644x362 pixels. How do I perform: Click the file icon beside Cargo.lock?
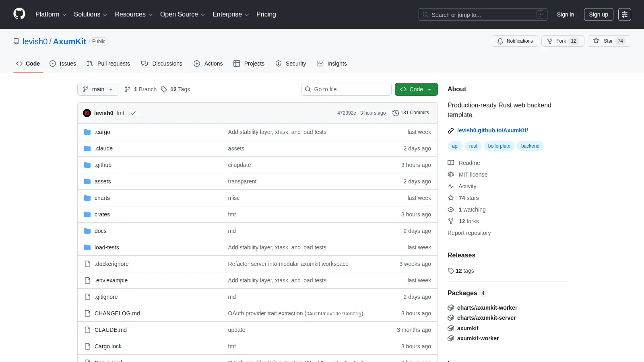[x=87, y=346]
